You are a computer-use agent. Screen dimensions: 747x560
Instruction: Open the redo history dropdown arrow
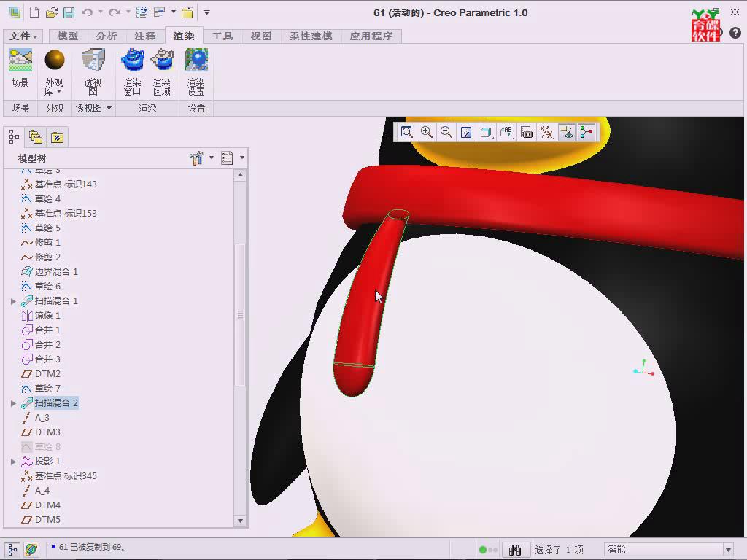(128, 12)
